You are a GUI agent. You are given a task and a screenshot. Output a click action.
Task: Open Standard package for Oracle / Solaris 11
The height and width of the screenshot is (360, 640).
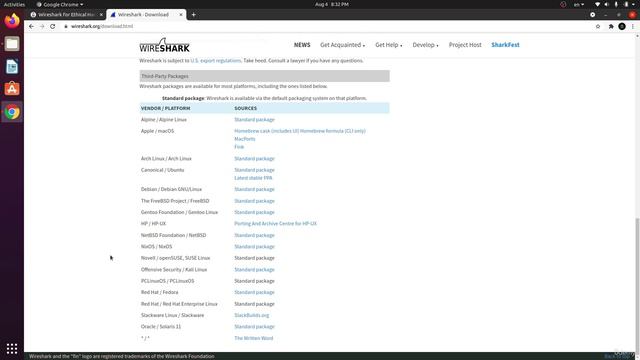pos(254,327)
